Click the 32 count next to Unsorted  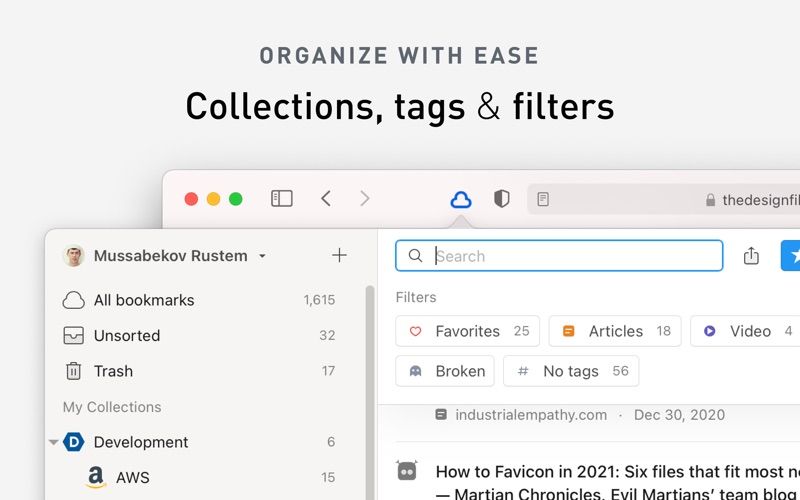coord(327,336)
